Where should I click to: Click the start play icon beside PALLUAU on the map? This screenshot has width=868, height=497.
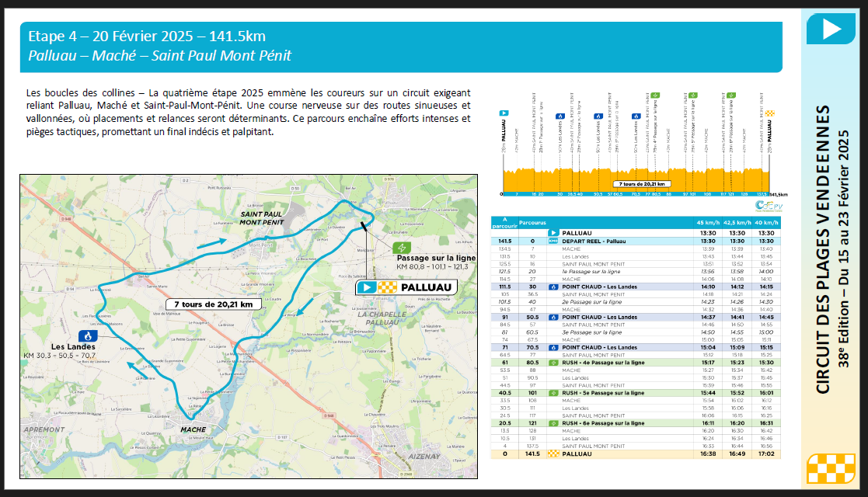[x=367, y=287]
